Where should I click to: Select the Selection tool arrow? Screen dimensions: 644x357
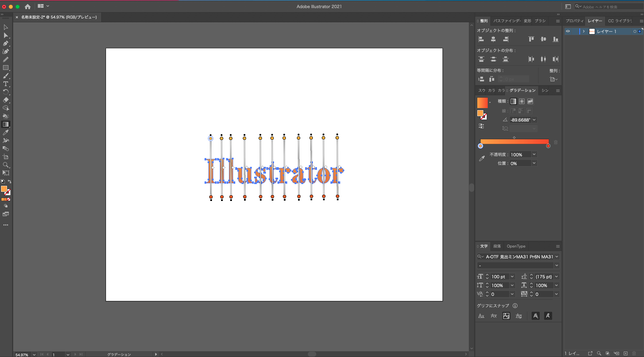click(6, 27)
